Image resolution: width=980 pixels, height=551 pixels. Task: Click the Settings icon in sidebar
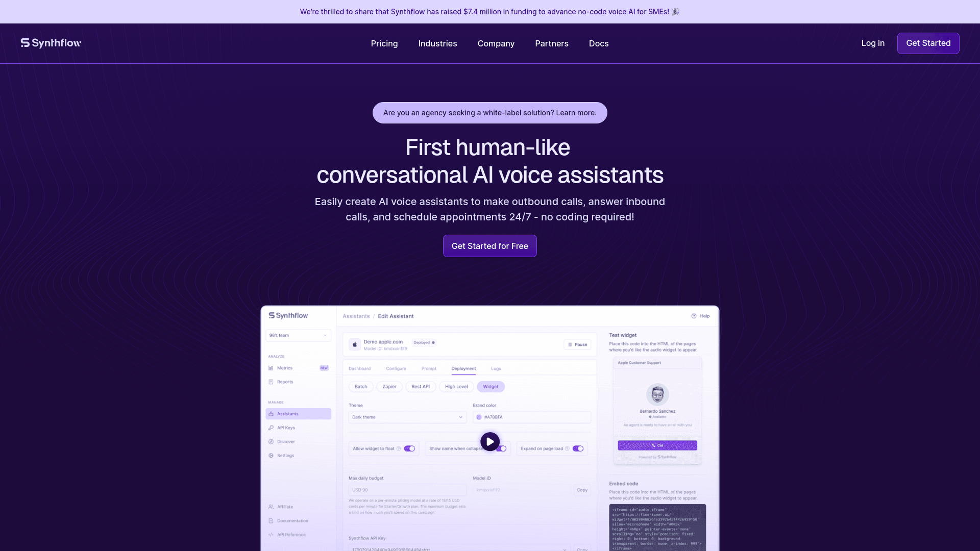(x=271, y=456)
